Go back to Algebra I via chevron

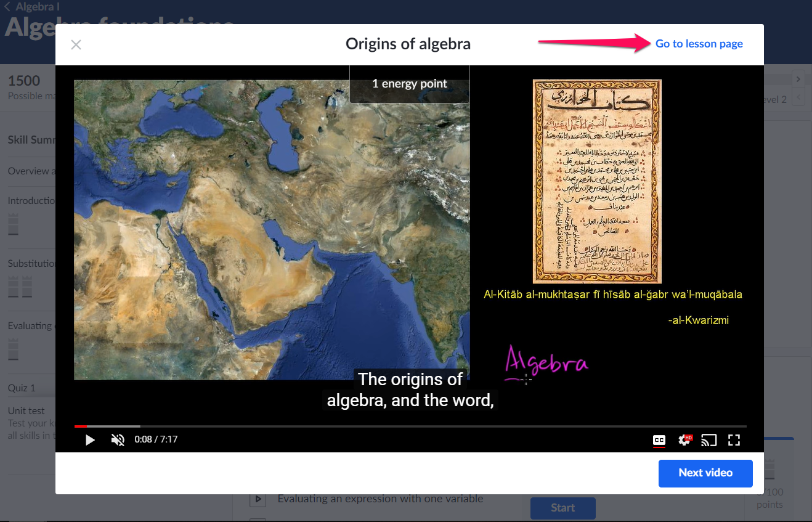click(x=7, y=7)
